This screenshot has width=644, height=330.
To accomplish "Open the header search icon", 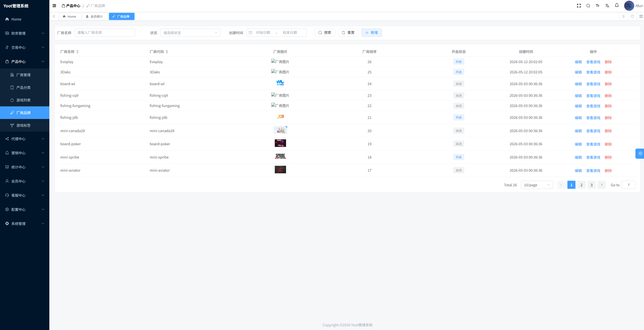I will tap(588, 6).
